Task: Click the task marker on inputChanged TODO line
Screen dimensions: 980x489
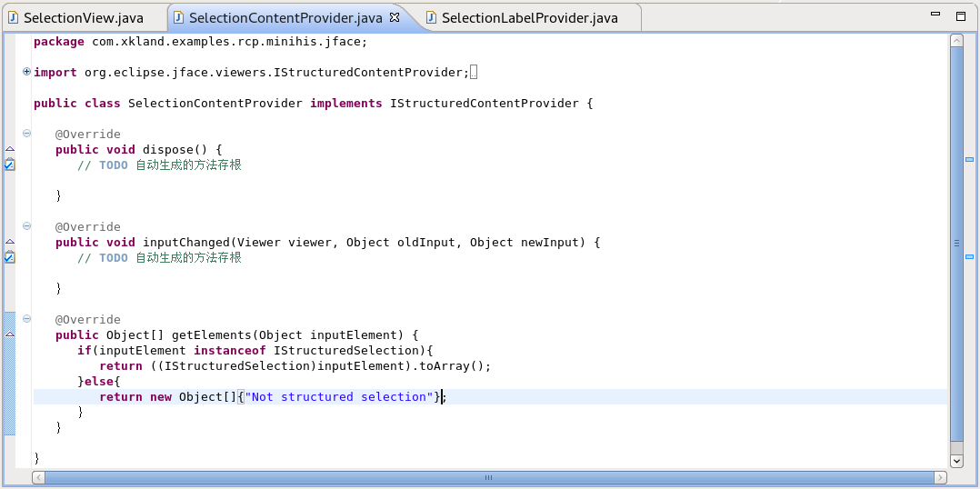Action: (x=9, y=256)
